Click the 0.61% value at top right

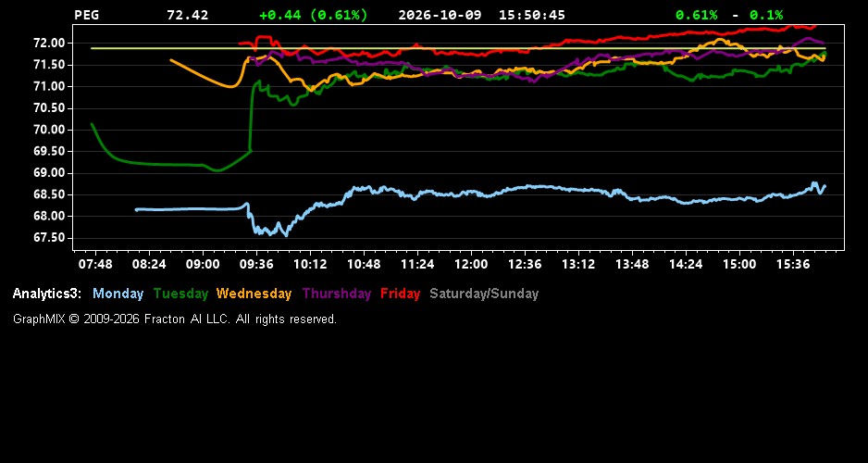tap(697, 15)
